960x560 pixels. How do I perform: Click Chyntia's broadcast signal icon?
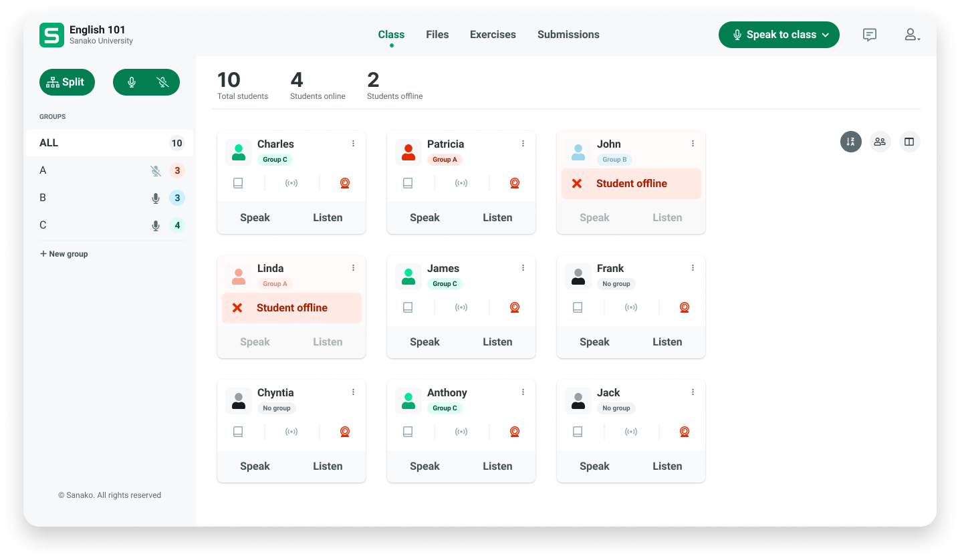coord(291,432)
